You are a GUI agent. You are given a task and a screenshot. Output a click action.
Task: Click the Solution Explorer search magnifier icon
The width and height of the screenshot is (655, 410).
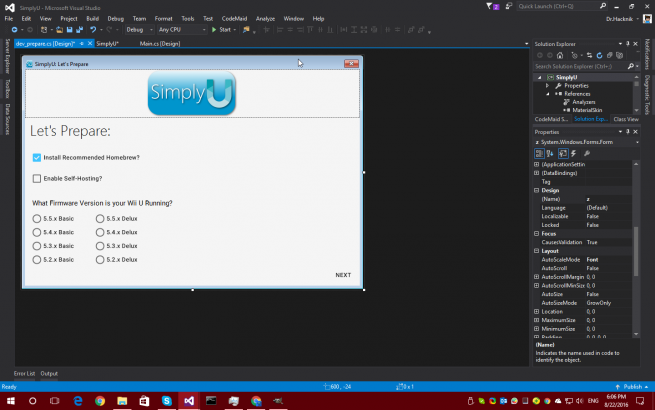pyautogui.click(x=630, y=66)
